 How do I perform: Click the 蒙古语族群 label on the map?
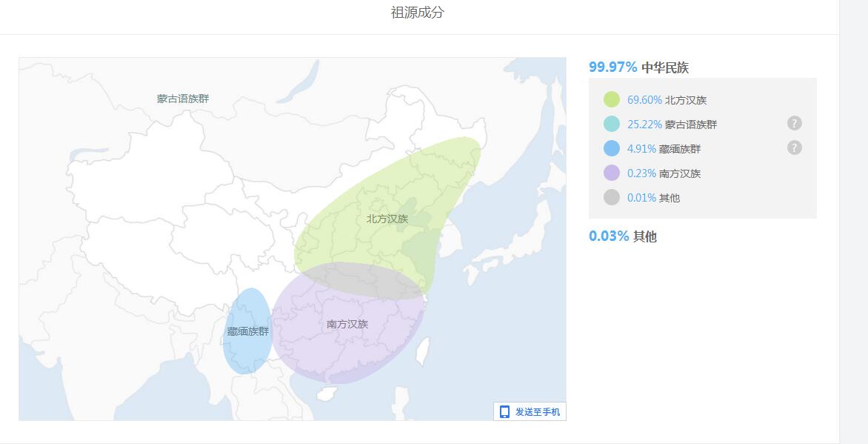(183, 99)
